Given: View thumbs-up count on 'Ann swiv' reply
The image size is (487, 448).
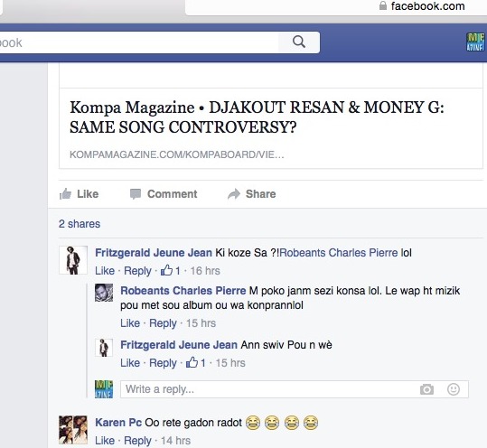Looking at the screenshot, I should tap(196, 362).
